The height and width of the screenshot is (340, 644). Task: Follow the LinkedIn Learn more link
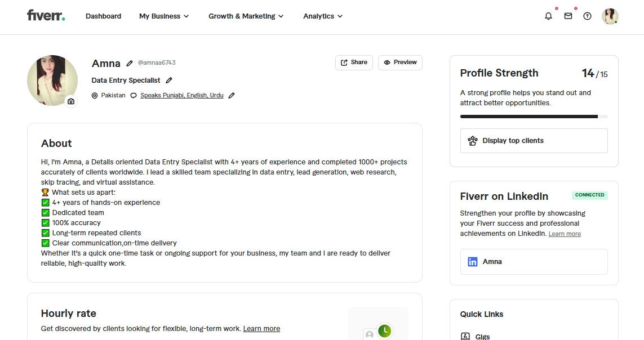[x=565, y=234]
